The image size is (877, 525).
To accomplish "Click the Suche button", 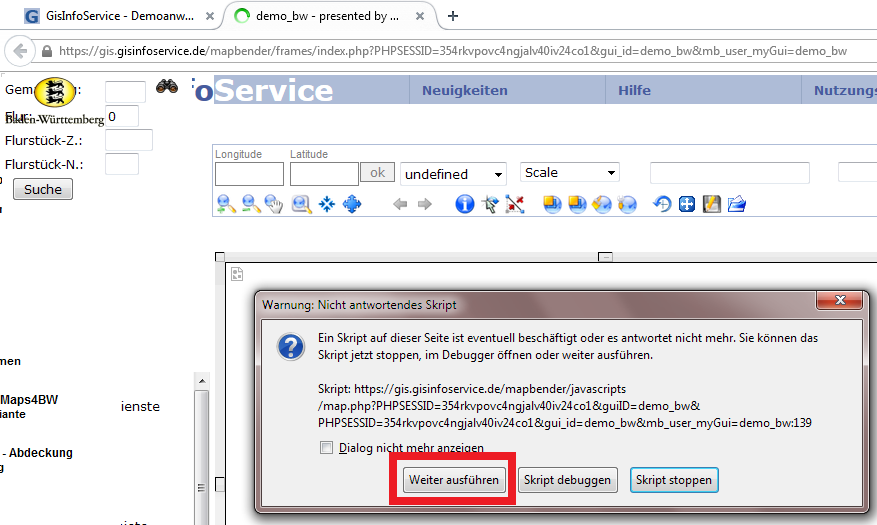I will [43, 190].
